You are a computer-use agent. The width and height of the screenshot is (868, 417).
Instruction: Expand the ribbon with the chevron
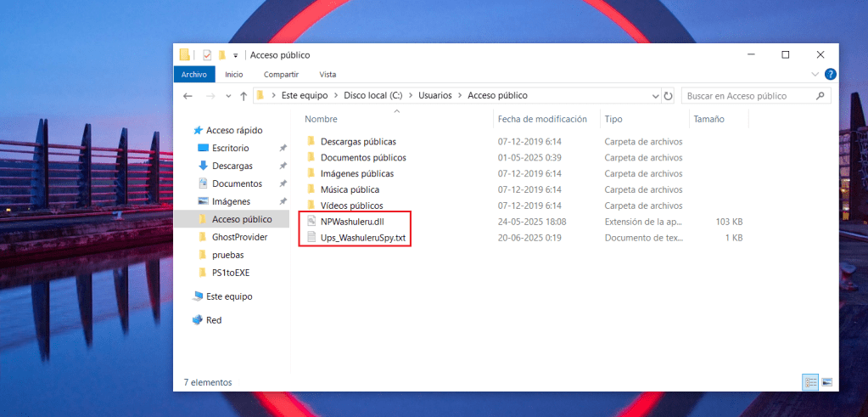click(x=815, y=75)
